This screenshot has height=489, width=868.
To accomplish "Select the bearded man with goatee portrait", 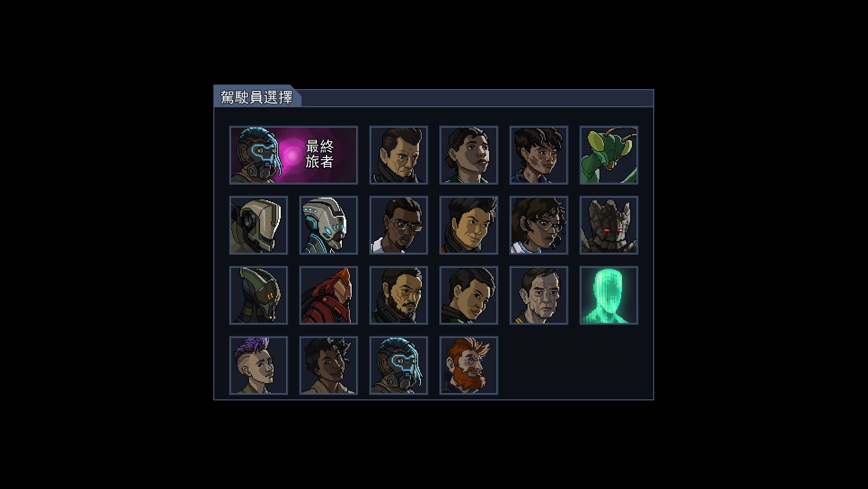I will 399,295.
